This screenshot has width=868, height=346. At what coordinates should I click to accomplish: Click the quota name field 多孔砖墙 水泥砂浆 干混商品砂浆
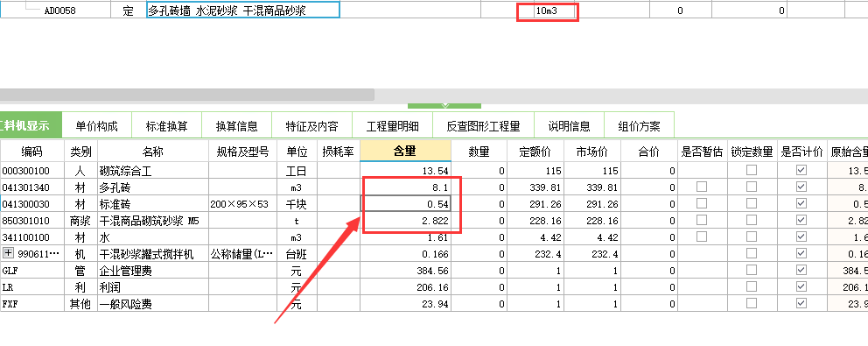click(x=243, y=10)
